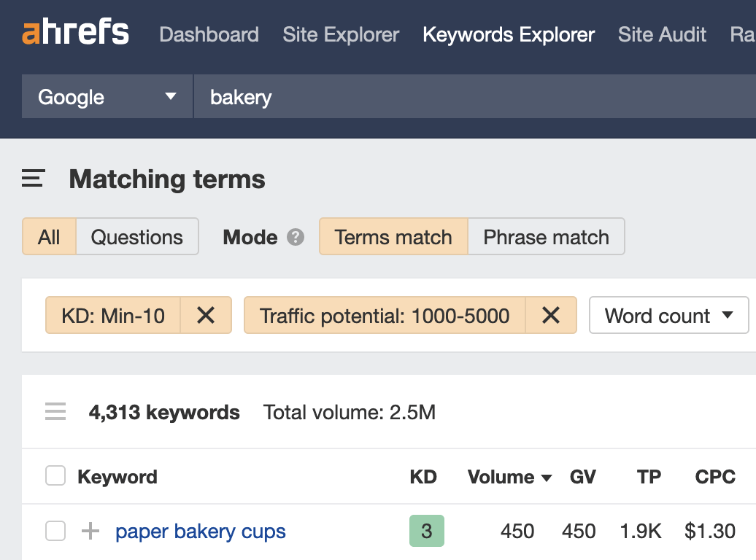Click the list icon beside 4,313 keywords
This screenshot has height=560, width=756.
[x=55, y=411]
